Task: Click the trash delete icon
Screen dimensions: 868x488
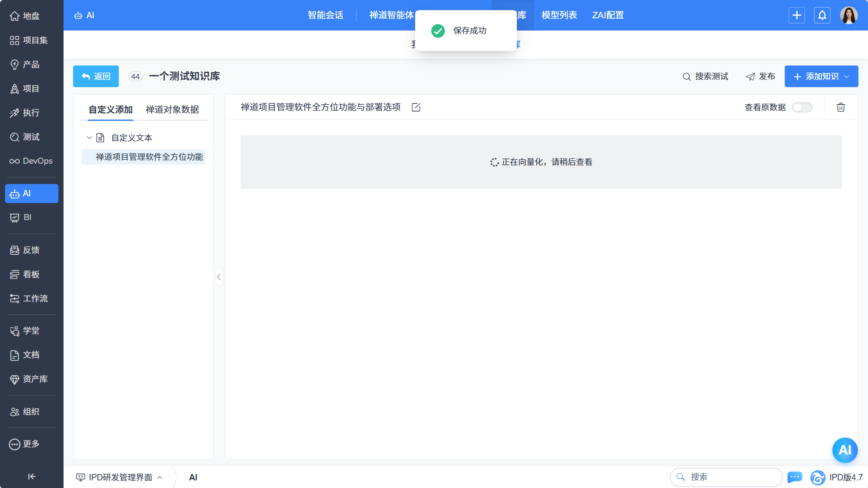Action: pyautogui.click(x=840, y=107)
